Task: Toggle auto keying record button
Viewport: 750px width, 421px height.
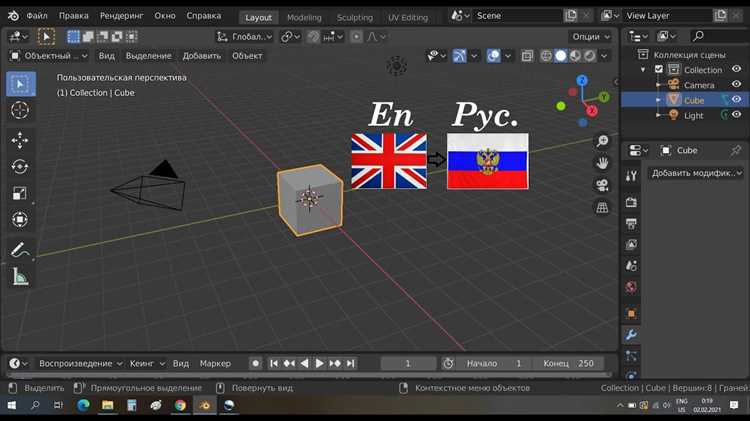Action: [256, 364]
